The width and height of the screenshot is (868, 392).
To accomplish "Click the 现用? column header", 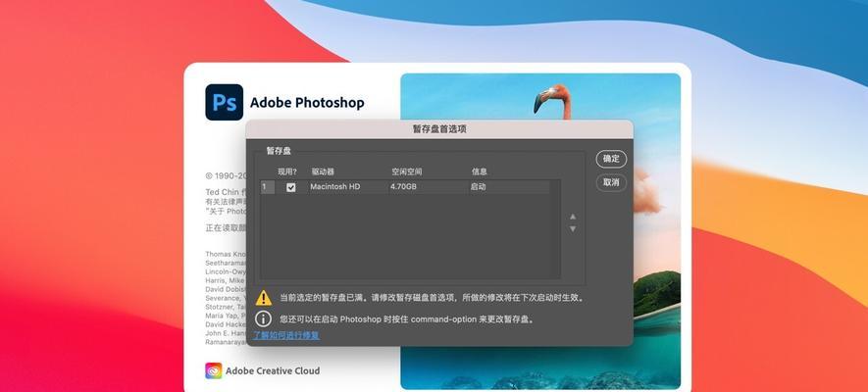I will pos(287,171).
